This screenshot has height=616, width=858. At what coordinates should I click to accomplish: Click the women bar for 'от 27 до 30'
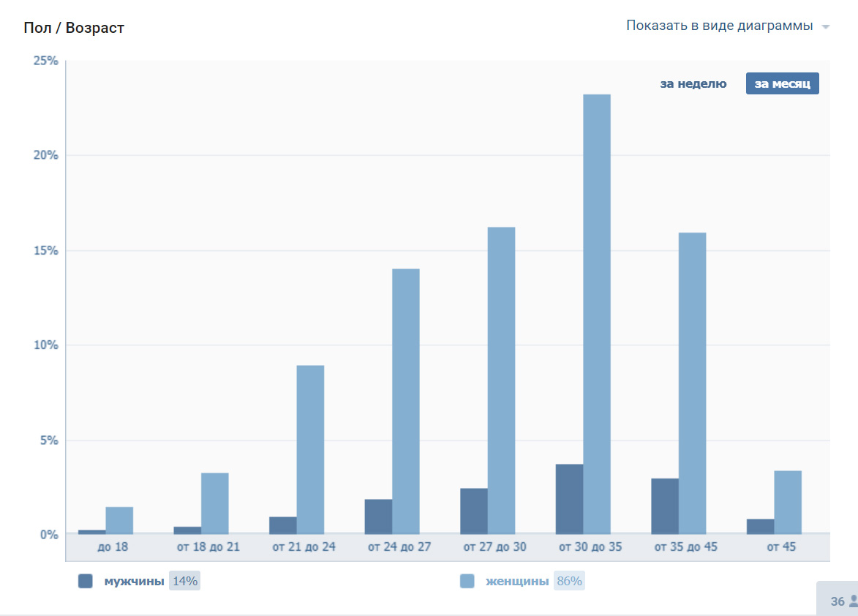point(501,380)
